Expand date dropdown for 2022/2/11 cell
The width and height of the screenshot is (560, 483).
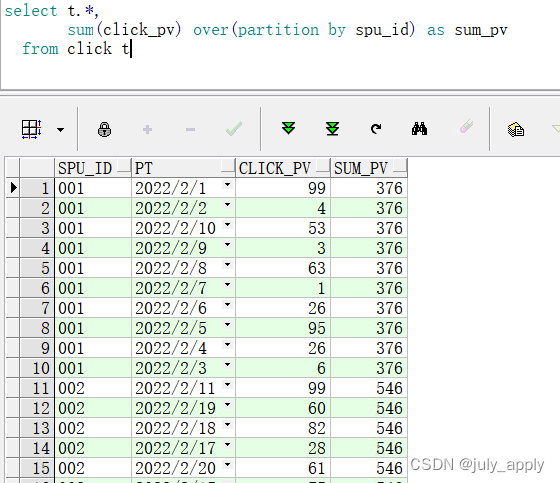(x=227, y=385)
